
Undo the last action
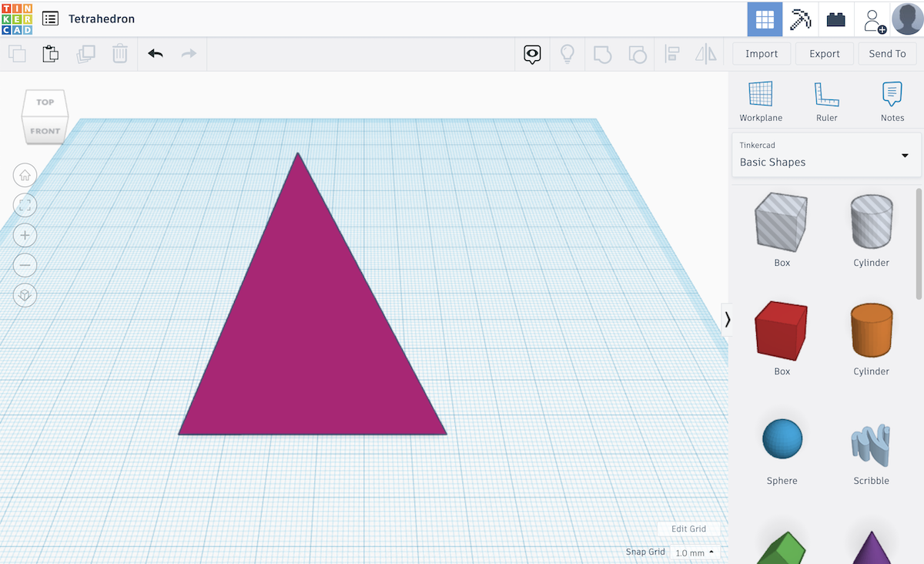pos(156,54)
